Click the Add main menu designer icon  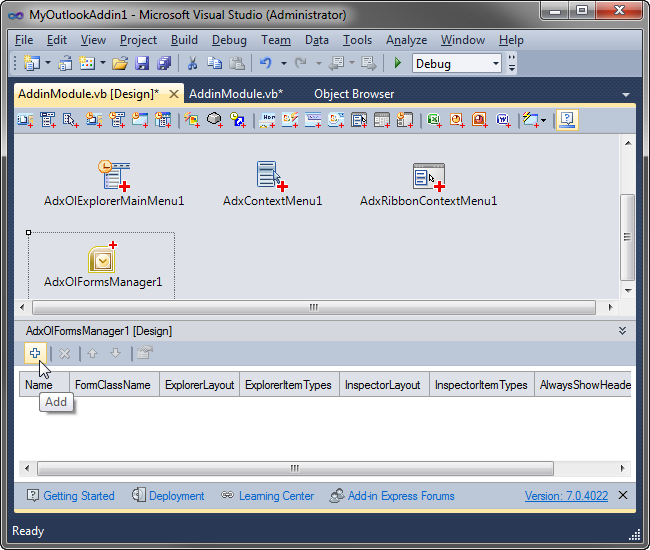[x=48, y=120]
